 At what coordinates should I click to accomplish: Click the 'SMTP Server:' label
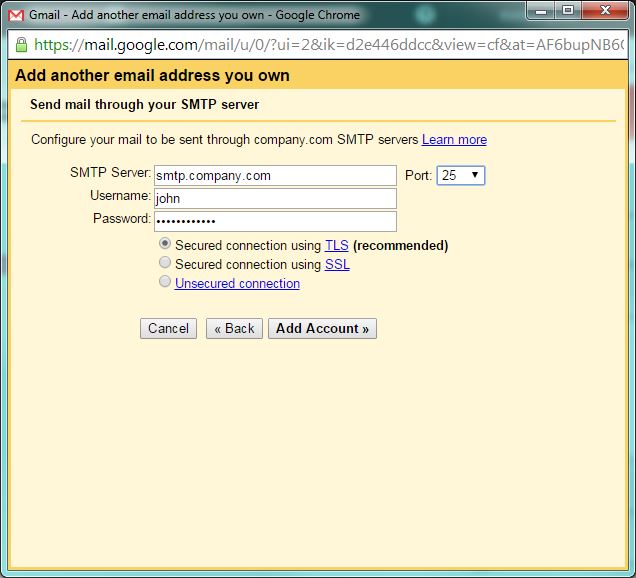(x=110, y=172)
